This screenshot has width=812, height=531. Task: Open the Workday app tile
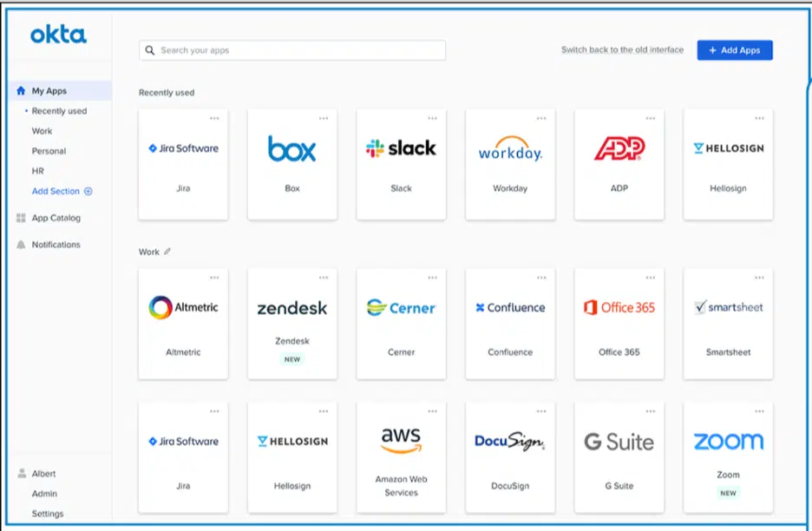[x=510, y=164]
